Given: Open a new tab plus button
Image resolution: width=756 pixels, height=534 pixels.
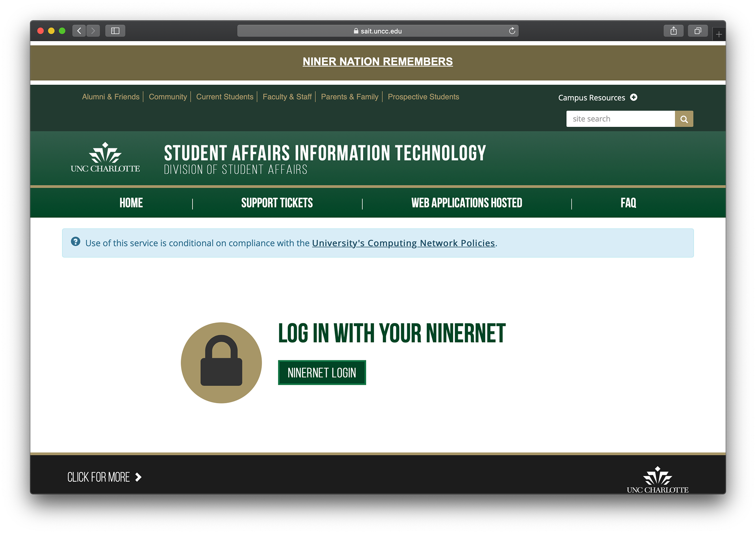Looking at the screenshot, I should click(x=719, y=35).
